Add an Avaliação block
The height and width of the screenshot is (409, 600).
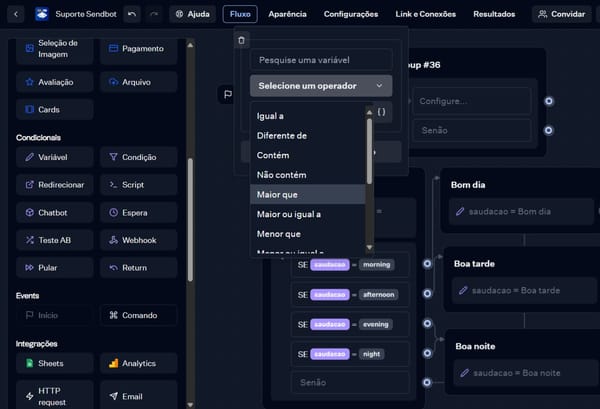pyautogui.click(x=55, y=82)
